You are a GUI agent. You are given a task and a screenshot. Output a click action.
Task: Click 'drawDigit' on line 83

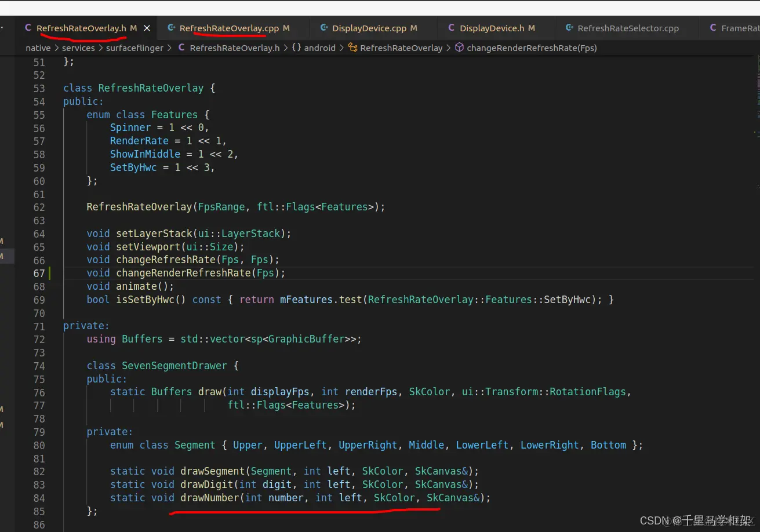click(207, 484)
